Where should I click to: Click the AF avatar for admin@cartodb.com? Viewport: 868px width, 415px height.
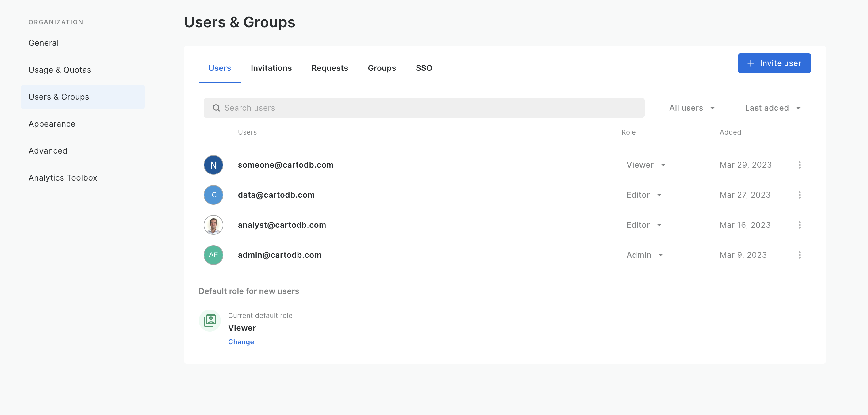(x=213, y=255)
